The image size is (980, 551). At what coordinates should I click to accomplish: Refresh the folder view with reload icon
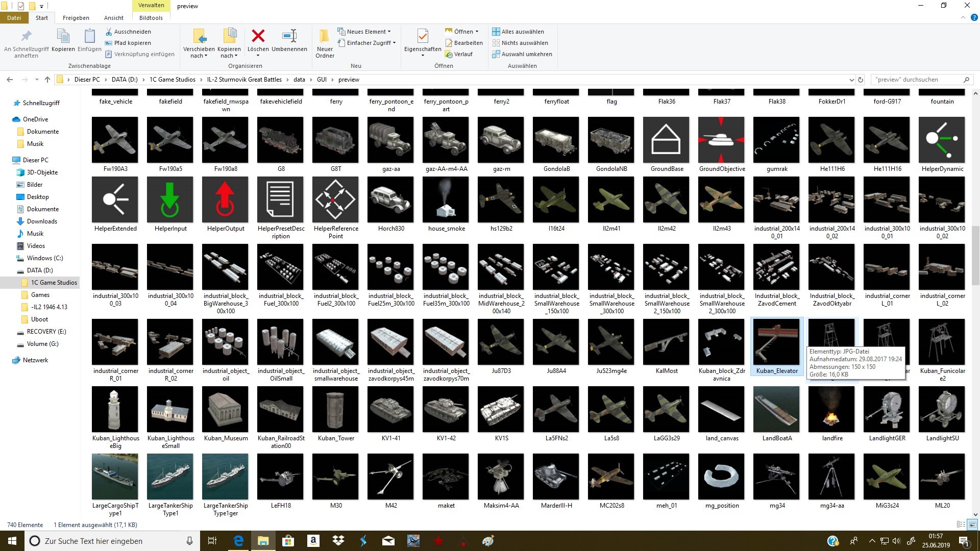coord(861,80)
